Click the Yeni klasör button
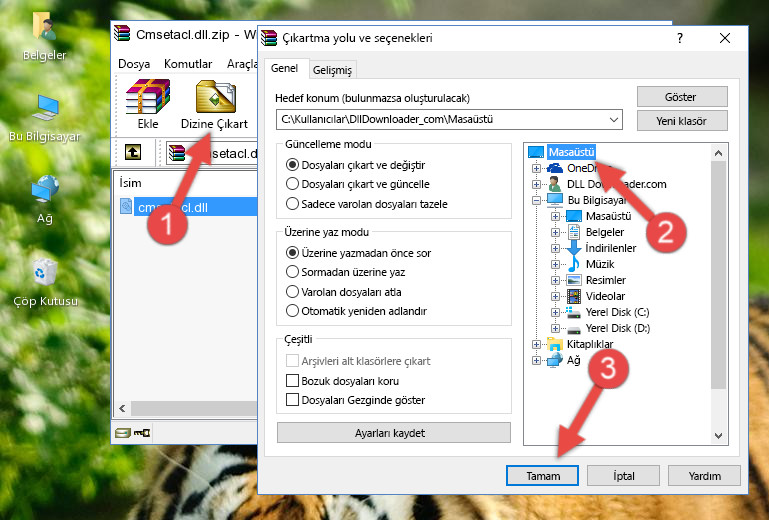The height and width of the screenshot is (520, 769). pyautogui.click(x=682, y=121)
